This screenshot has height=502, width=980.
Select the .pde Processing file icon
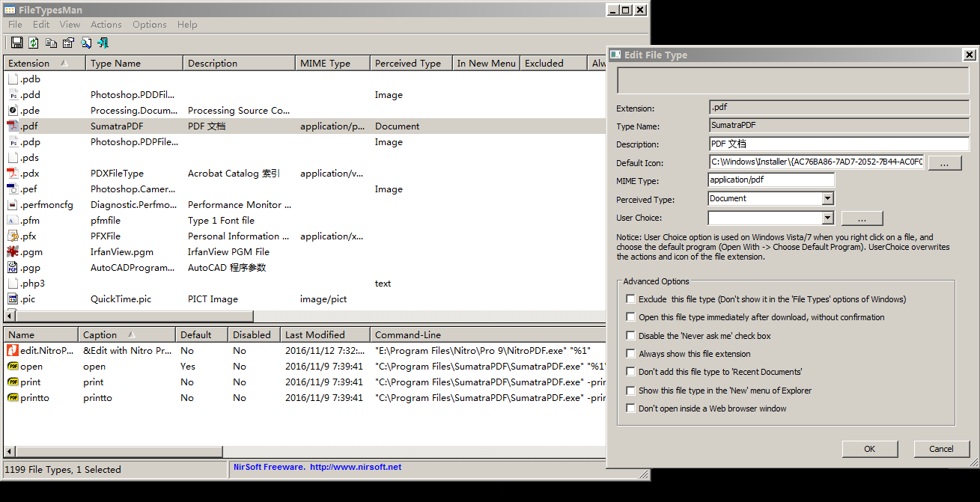(x=13, y=111)
